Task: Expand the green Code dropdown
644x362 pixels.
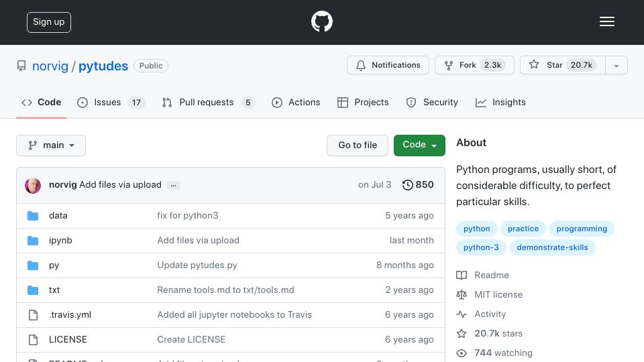Action: point(419,145)
